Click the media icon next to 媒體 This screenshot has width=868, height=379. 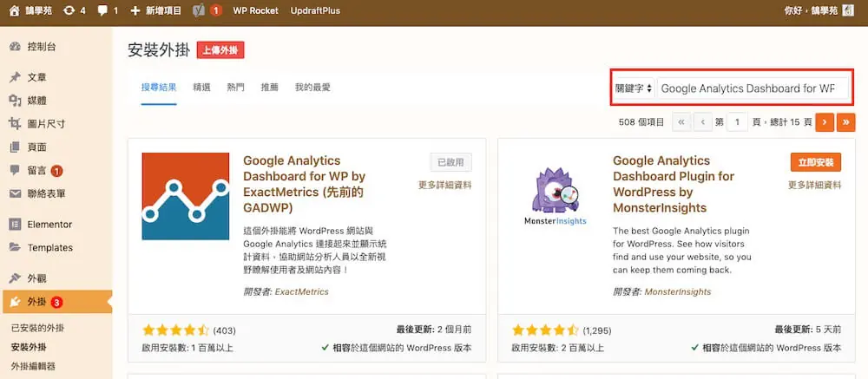[x=15, y=101]
